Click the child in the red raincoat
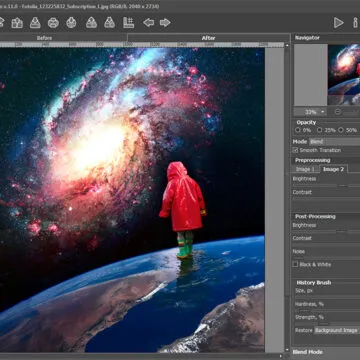The width and height of the screenshot is (360, 360). tap(183, 210)
